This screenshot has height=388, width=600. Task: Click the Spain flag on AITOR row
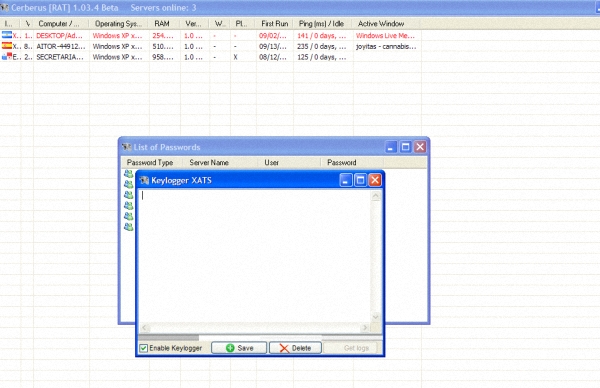tap(7, 46)
